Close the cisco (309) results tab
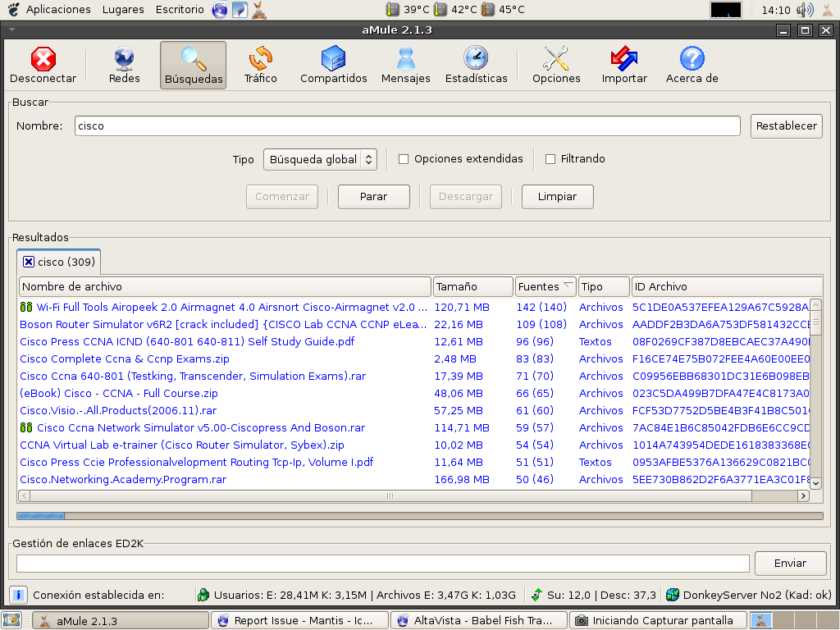Viewport: 840px width, 630px height. pyautogui.click(x=29, y=262)
